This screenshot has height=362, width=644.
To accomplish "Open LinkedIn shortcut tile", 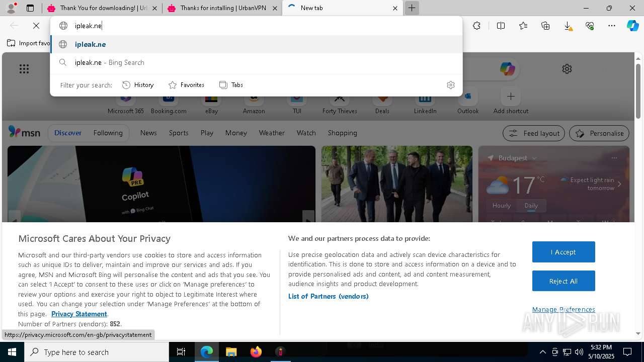I will 425,101.
